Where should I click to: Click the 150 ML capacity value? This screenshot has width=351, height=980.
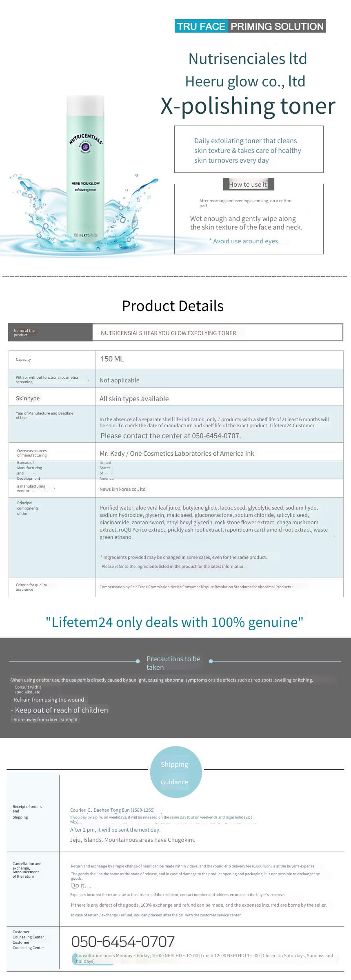[x=112, y=359]
